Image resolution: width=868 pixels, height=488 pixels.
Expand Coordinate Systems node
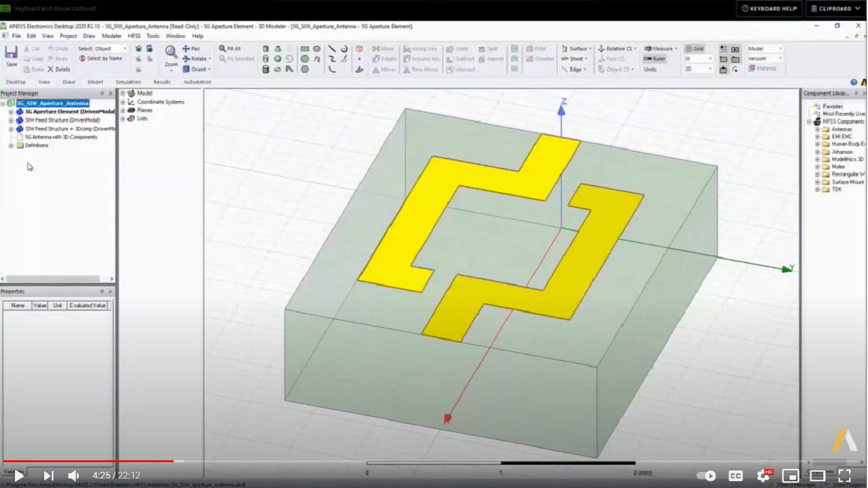pos(123,102)
